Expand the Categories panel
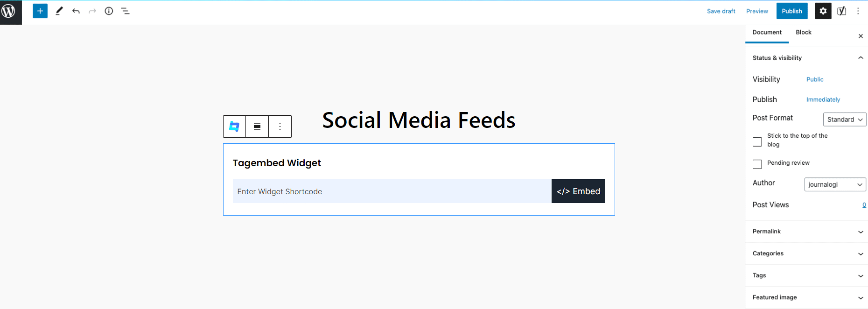The image size is (868, 309). pyautogui.click(x=807, y=253)
